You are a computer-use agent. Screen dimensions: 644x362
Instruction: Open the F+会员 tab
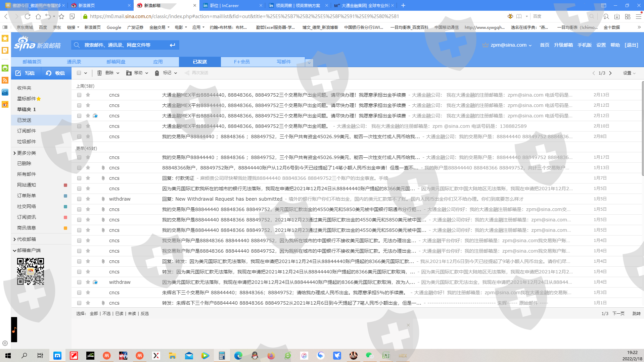point(242,62)
